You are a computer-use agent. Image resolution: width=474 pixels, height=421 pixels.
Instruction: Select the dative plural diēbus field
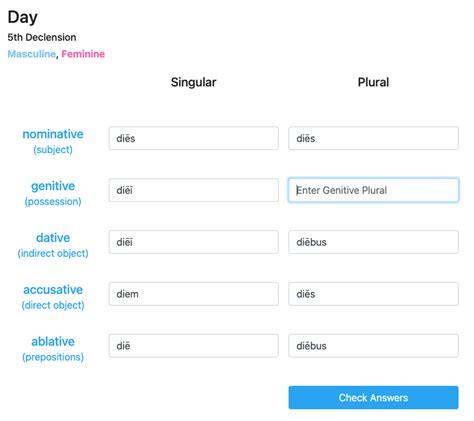click(373, 242)
